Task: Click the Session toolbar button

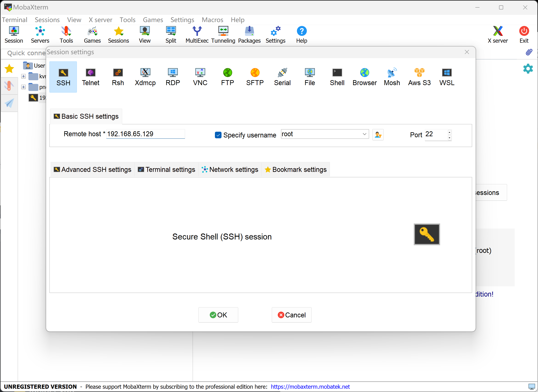Action: [14, 35]
